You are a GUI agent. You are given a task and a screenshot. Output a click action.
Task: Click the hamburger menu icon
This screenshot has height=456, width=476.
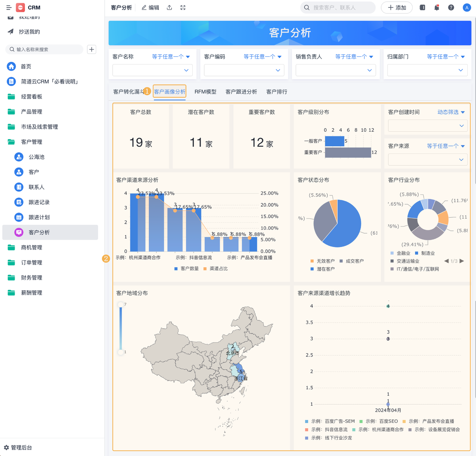click(9, 8)
